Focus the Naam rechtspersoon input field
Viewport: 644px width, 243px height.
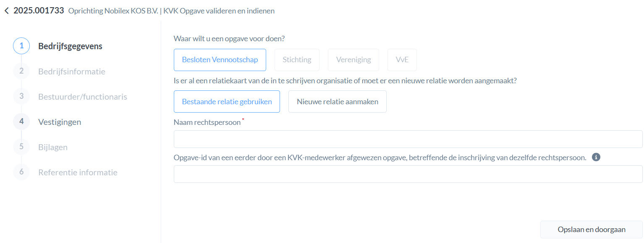pos(408,139)
